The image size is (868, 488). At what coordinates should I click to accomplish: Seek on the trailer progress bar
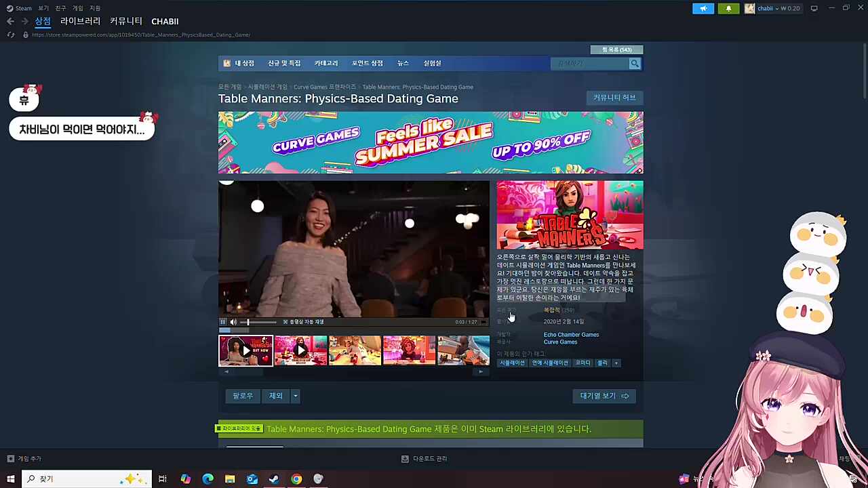[x=353, y=330]
